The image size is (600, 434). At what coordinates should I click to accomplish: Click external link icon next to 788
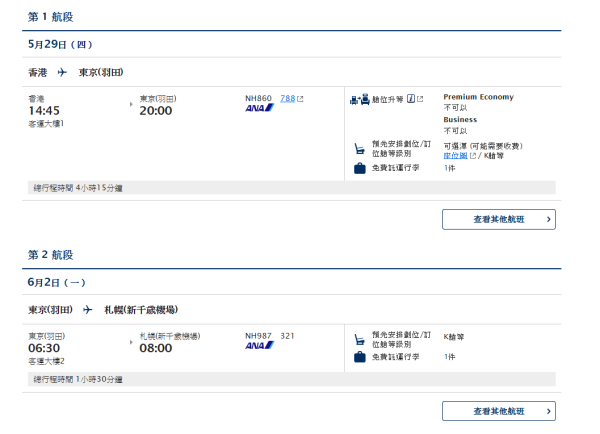coord(301,98)
